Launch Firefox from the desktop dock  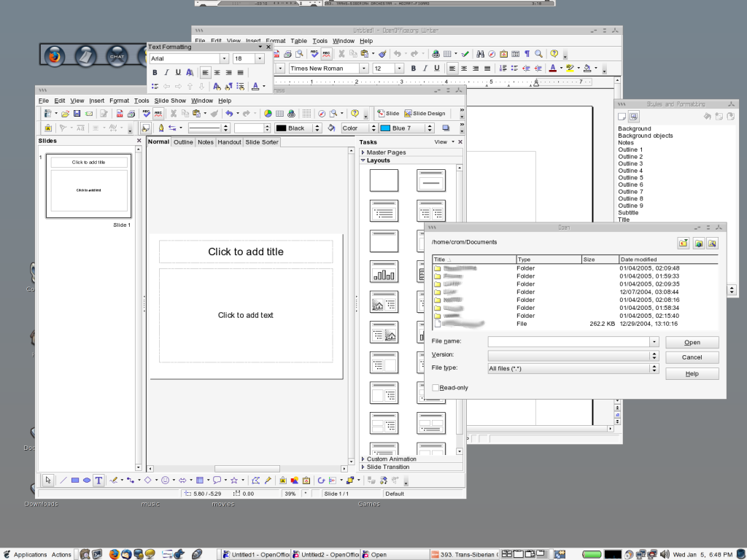pyautogui.click(x=54, y=57)
